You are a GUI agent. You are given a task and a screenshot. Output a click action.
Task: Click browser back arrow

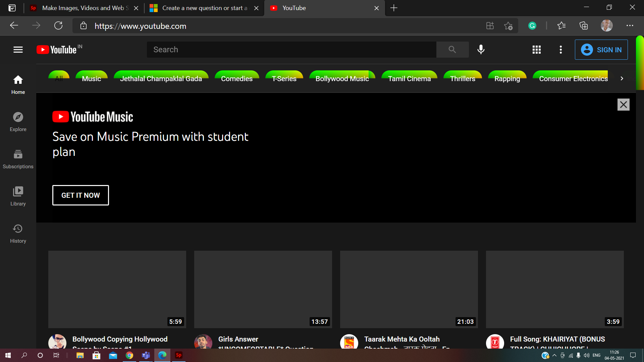[14, 25]
